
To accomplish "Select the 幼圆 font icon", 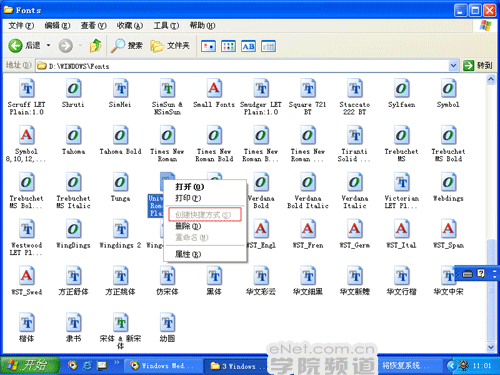I will tap(167, 323).
